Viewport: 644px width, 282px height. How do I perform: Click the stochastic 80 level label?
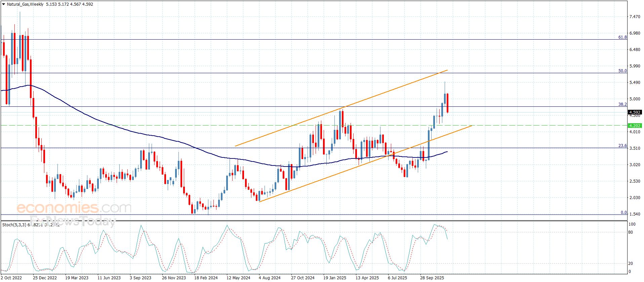pyautogui.click(x=631, y=232)
